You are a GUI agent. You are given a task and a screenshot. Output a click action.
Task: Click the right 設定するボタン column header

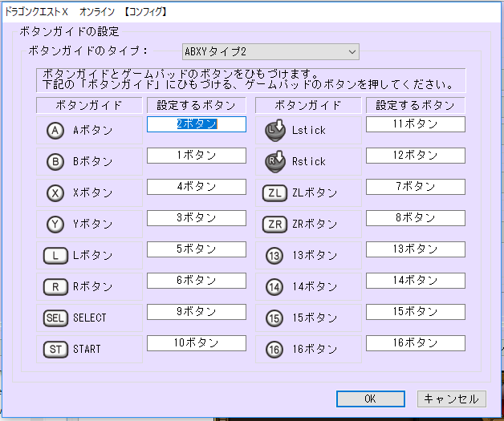point(416,106)
